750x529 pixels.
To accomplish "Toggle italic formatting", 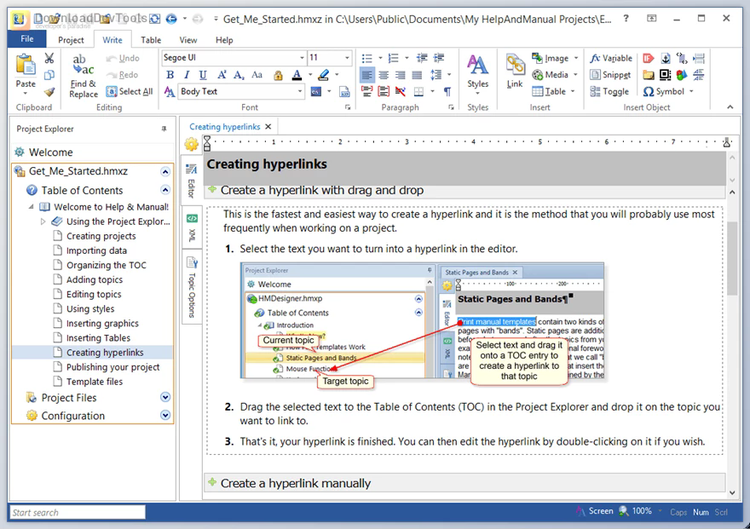I will pos(187,75).
